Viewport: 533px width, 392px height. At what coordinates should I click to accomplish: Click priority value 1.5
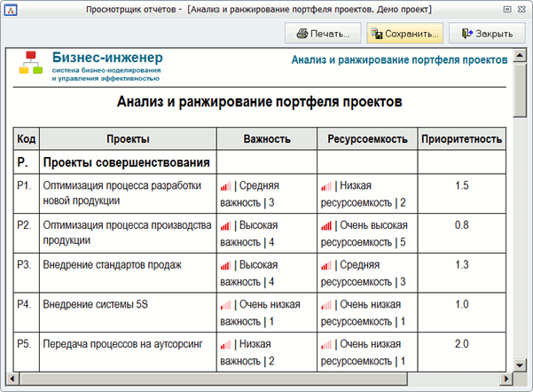click(x=462, y=185)
